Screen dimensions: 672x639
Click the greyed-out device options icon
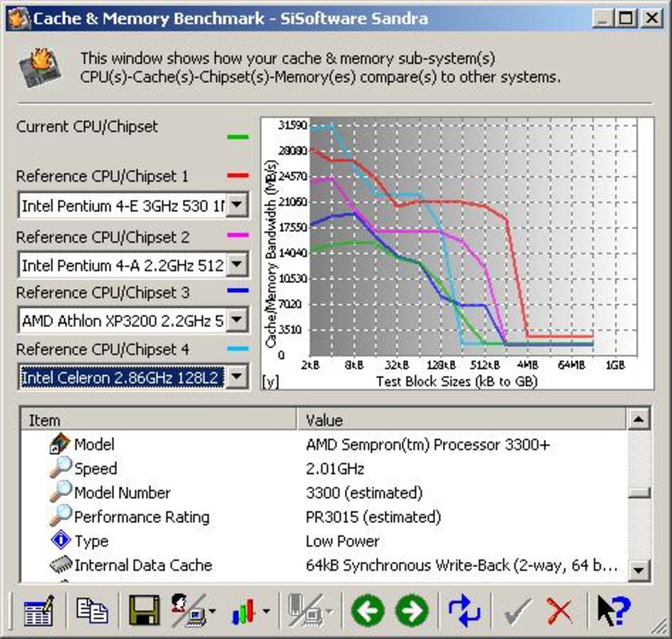pyautogui.click(x=306, y=610)
